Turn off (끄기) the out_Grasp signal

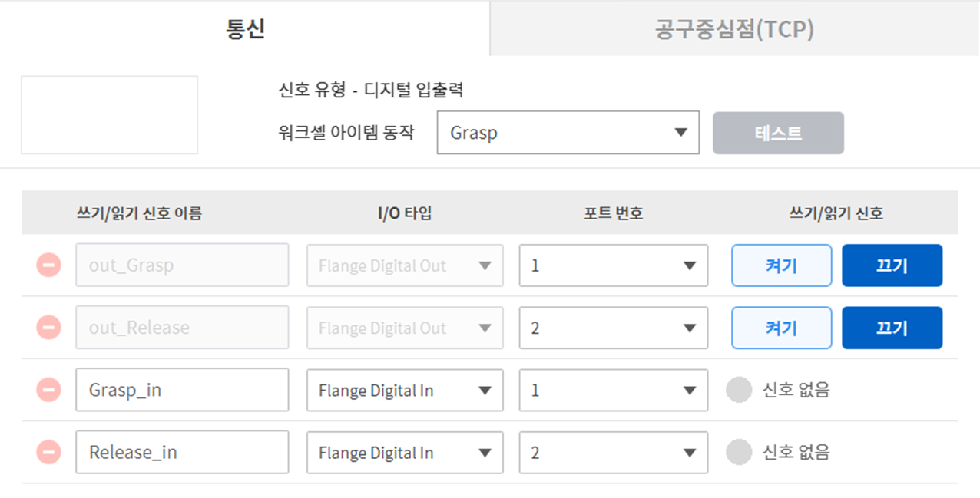[x=892, y=265]
